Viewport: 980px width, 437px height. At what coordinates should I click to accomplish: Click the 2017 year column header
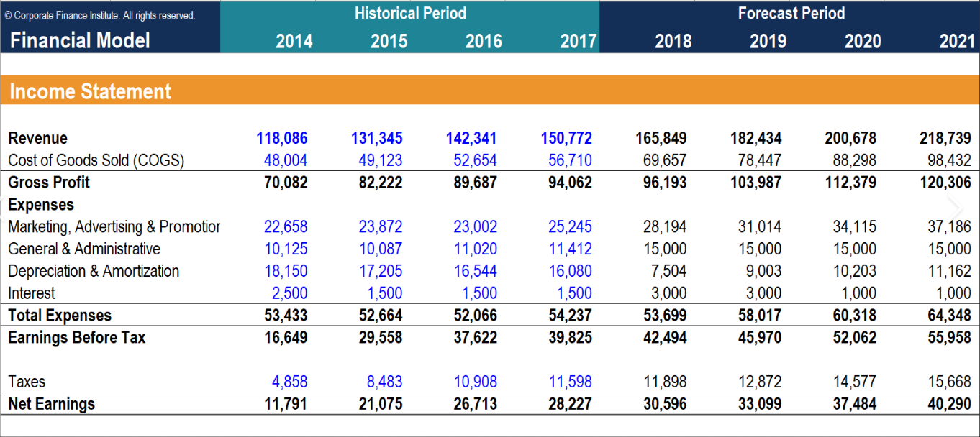(x=579, y=41)
